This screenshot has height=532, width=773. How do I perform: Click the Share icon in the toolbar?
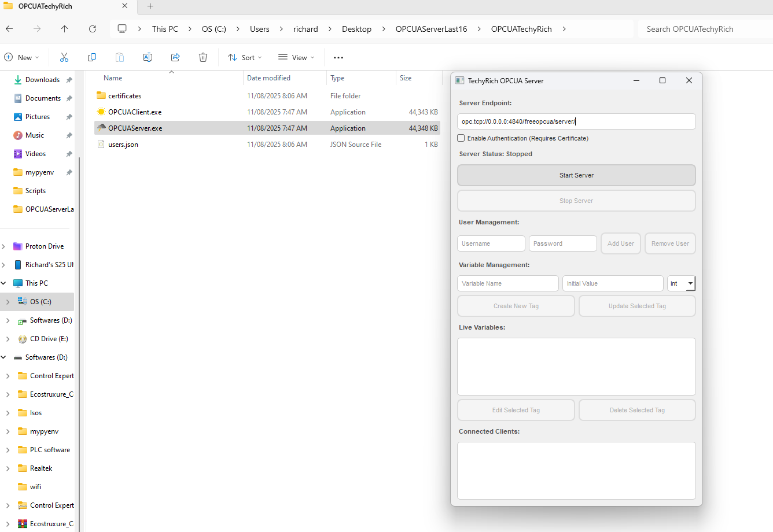[175, 57]
